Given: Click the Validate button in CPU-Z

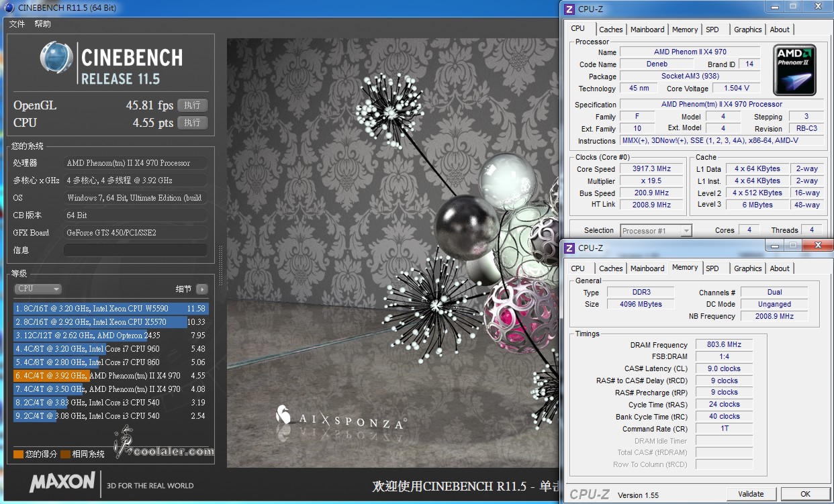Looking at the screenshot, I should [x=751, y=494].
